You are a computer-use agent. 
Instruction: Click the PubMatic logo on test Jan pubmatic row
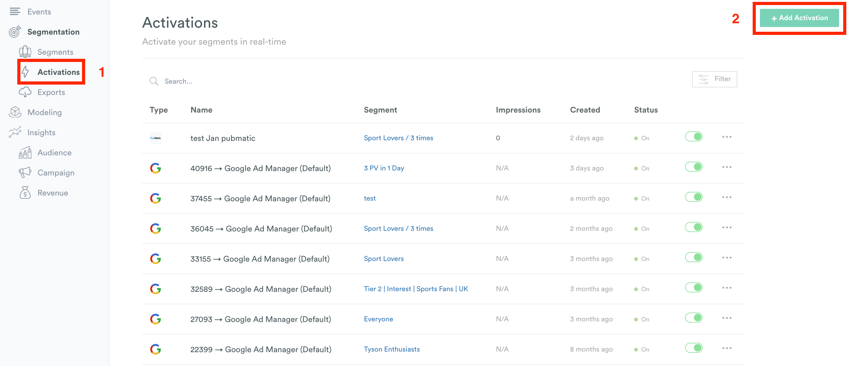(x=155, y=138)
